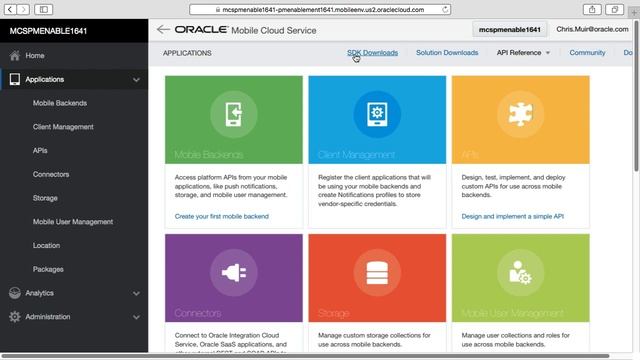Image resolution: width=640 pixels, height=360 pixels.
Task: Click the Client Management tile icon
Action: (377, 114)
